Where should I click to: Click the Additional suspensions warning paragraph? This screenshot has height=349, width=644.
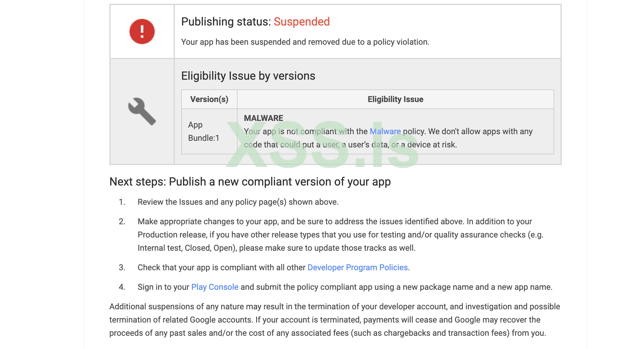[x=334, y=320]
